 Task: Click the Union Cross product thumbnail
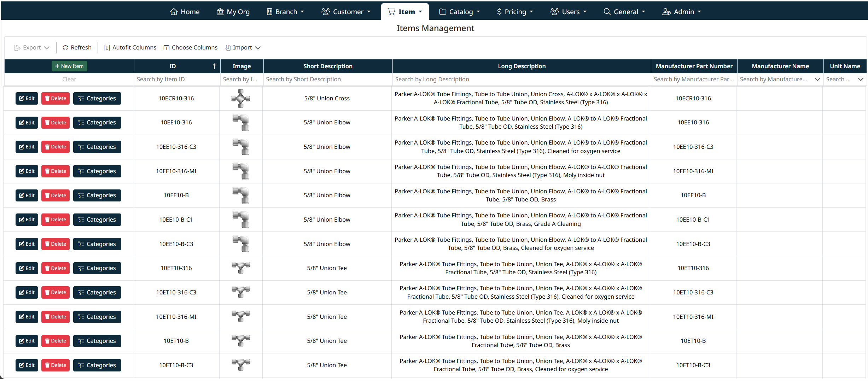tap(241, 98)
